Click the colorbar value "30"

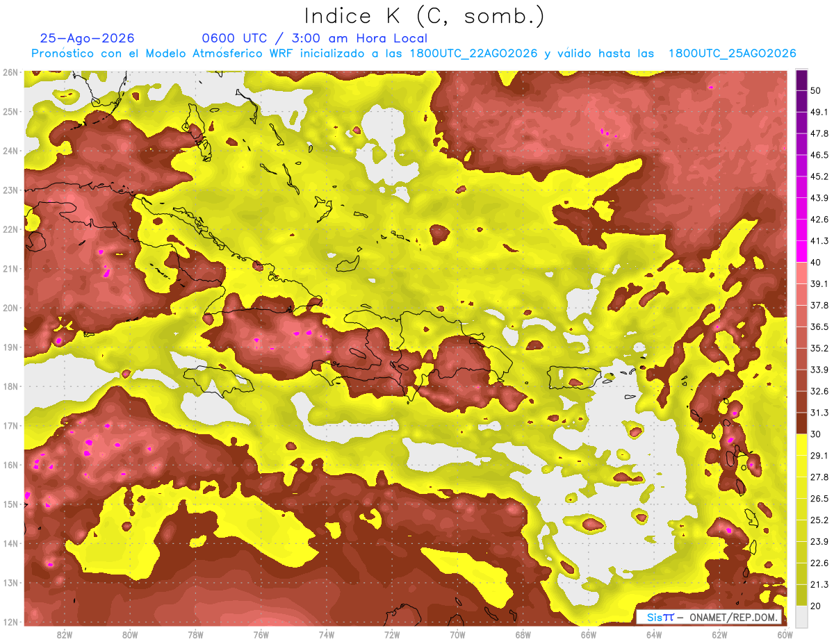coord(816,434)
